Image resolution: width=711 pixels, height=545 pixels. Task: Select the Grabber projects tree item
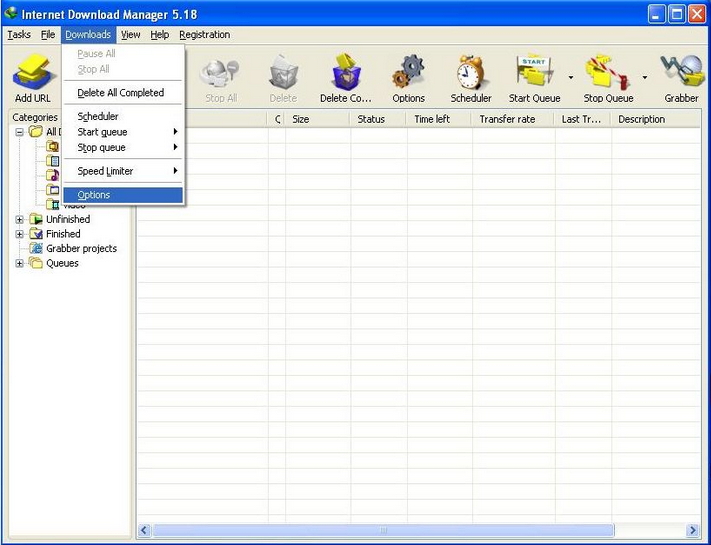[x=81, y=249]
